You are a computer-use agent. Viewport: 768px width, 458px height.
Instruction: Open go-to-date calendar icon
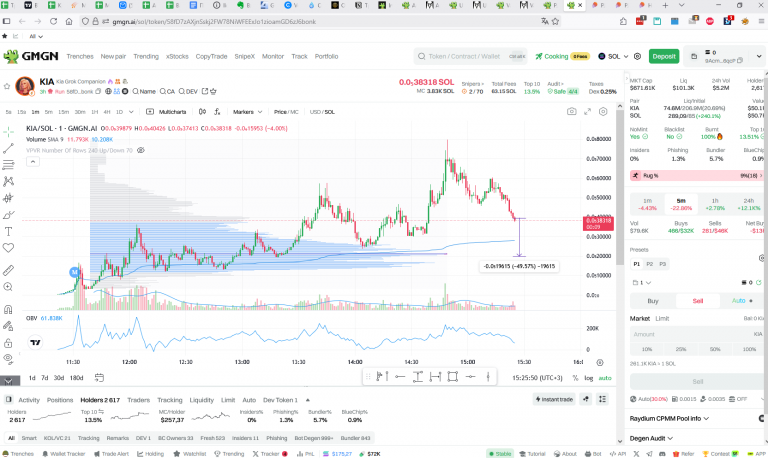click(x=99, y=378)
